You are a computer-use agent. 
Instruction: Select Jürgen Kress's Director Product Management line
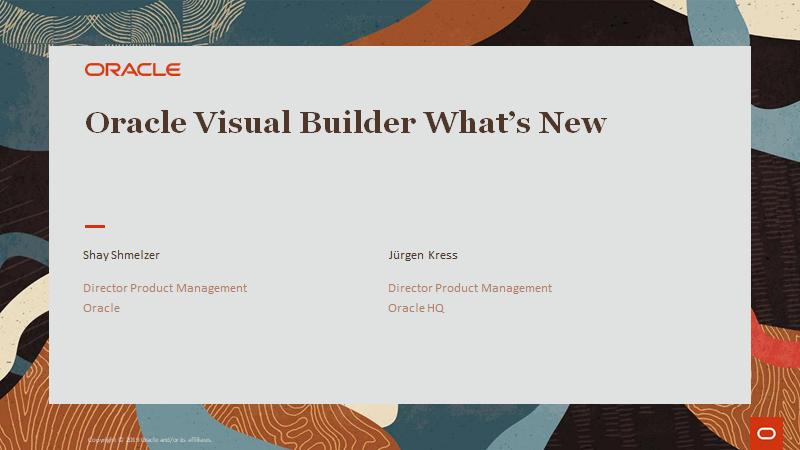[x=470, y=288]
